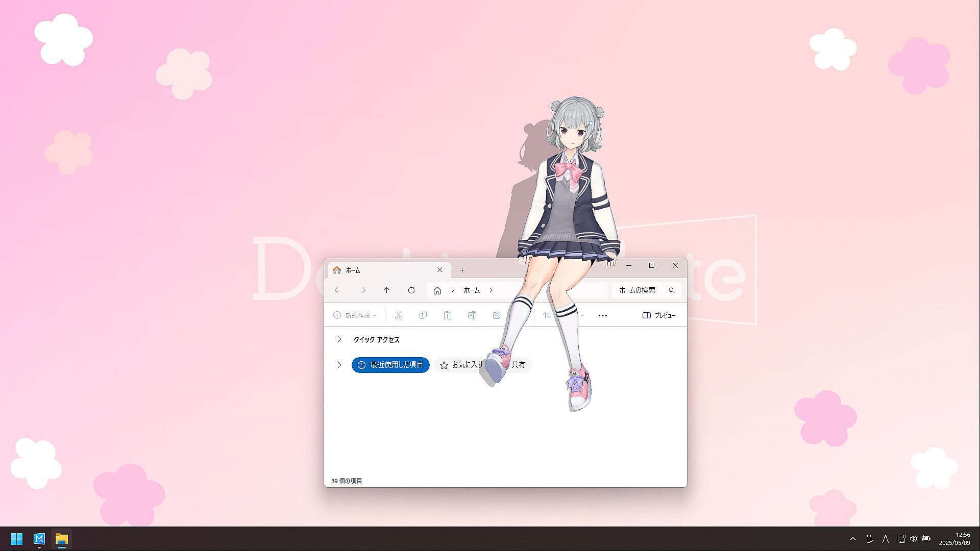Click the Rename icon in toolbar
This screenshot has width=980, height=551.
click(x=472, y=315)
